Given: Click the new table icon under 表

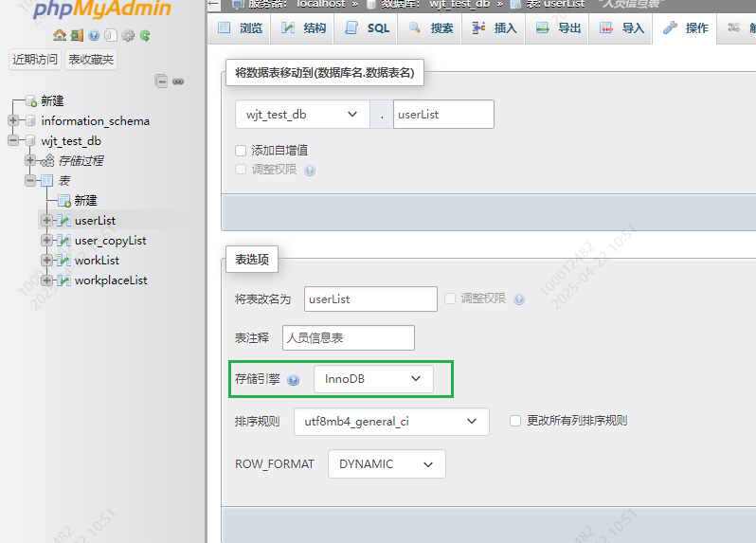Looking at the screenshot, I should [64, 201].
